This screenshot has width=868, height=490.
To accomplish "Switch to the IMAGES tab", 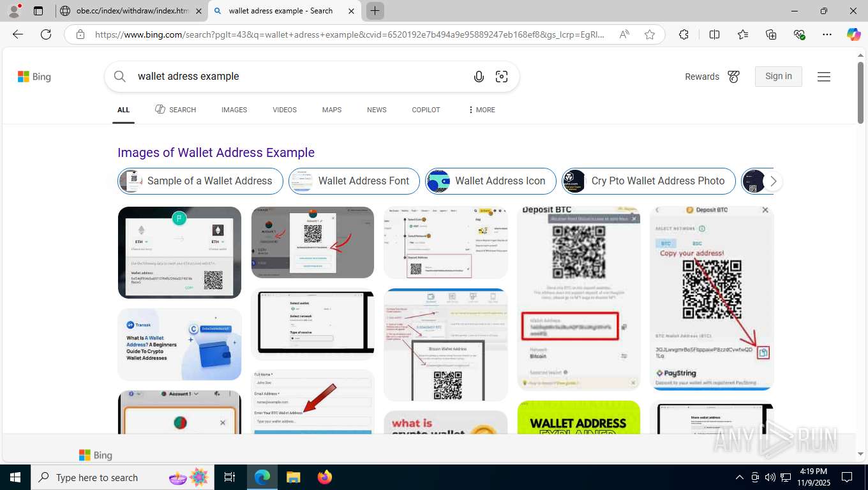I will pyautogui.click(x=234, y=110).
